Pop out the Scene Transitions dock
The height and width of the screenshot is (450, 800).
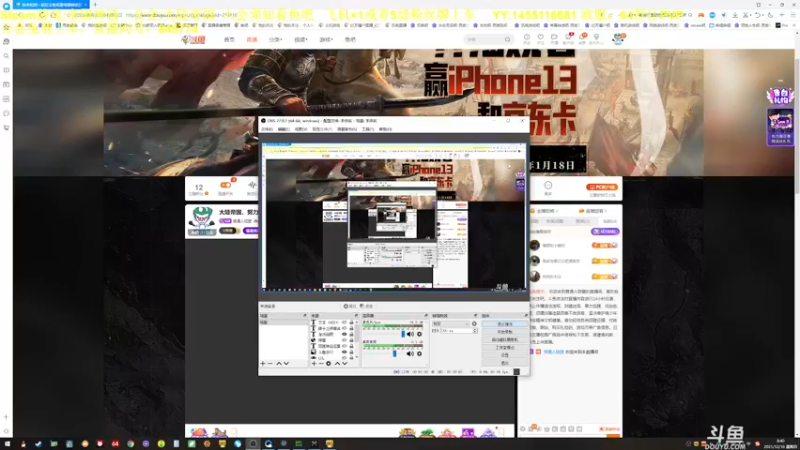pos(475,316)
